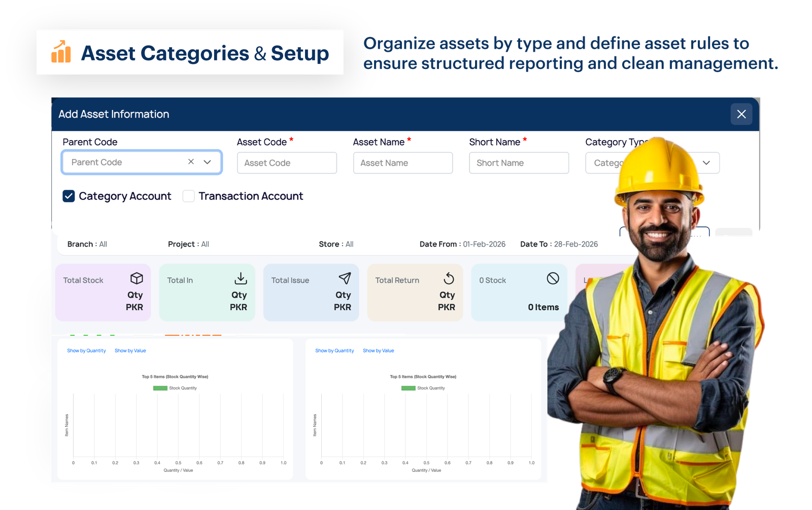The image size is (812, 510).
Task: Expand the Parent Code combo box chevron
Action: tap(207, 162)
